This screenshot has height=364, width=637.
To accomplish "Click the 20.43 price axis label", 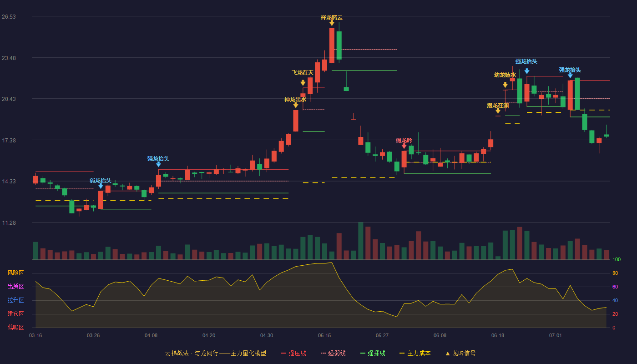I will 9,99.
